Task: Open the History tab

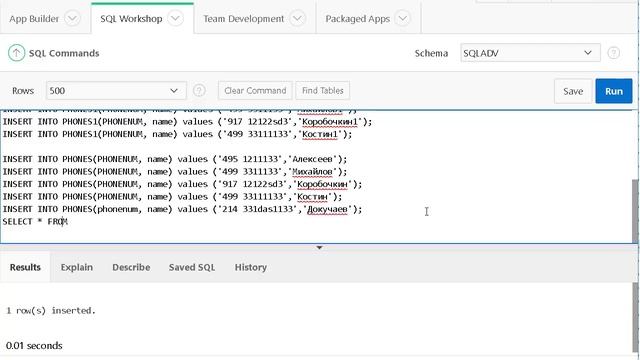Action: tap(251, 267)
